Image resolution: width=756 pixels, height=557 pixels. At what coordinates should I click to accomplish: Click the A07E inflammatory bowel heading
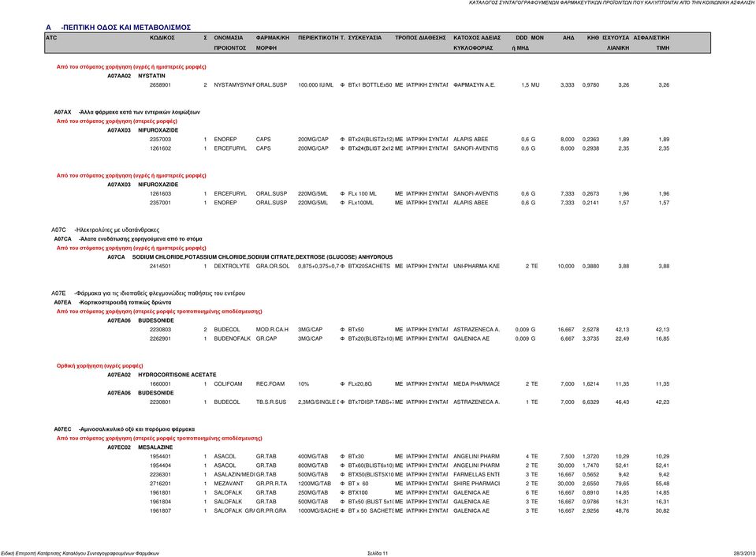click(x=148, y=293)
